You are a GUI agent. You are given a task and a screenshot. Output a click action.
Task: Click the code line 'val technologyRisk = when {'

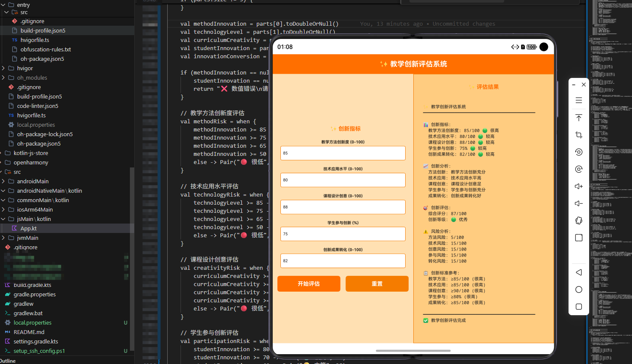(225, 194)
